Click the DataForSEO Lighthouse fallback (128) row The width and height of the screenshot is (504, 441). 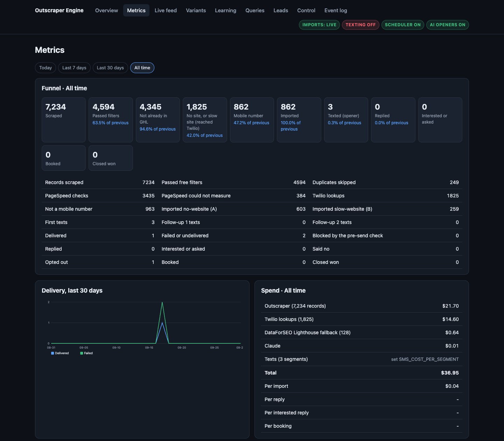pos(362,332)
